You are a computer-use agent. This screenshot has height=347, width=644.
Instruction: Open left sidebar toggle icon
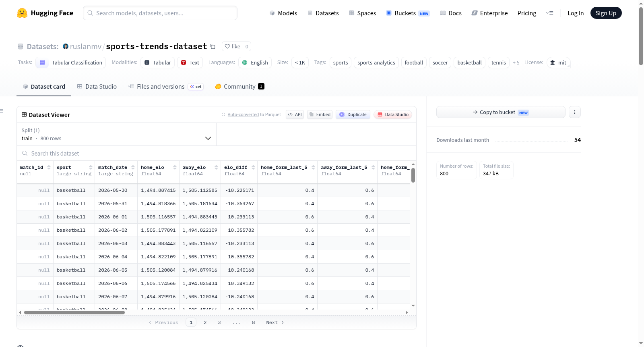click(x=2, y=111)
